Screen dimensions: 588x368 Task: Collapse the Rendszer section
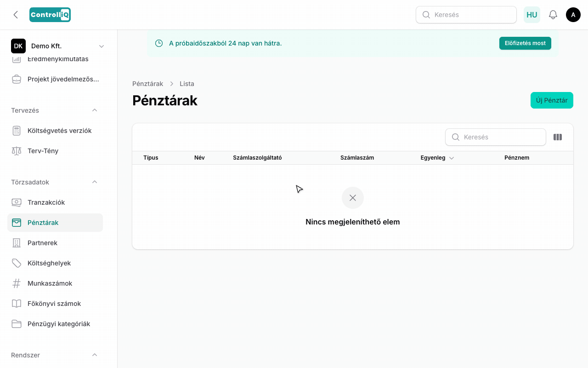(95, 355)
